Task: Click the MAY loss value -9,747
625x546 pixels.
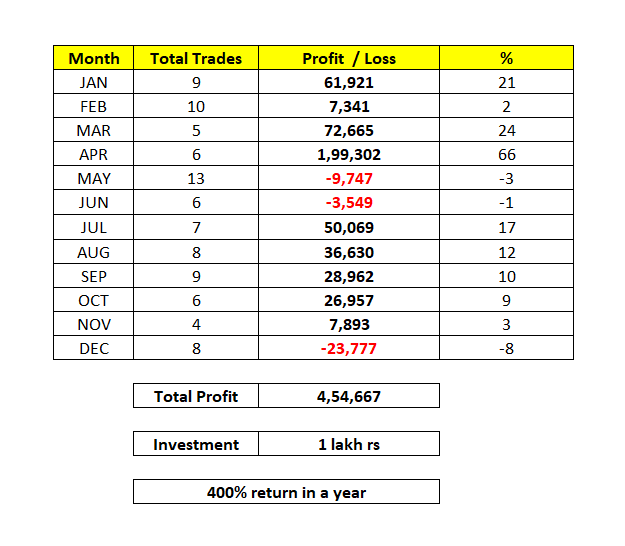Action: [x=349, y=178]
